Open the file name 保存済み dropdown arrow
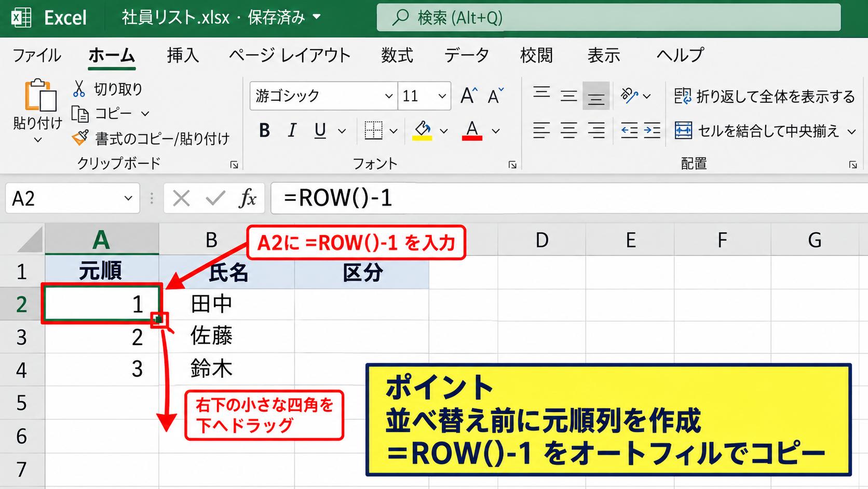 pyautogui.click(x=317, y=18)
